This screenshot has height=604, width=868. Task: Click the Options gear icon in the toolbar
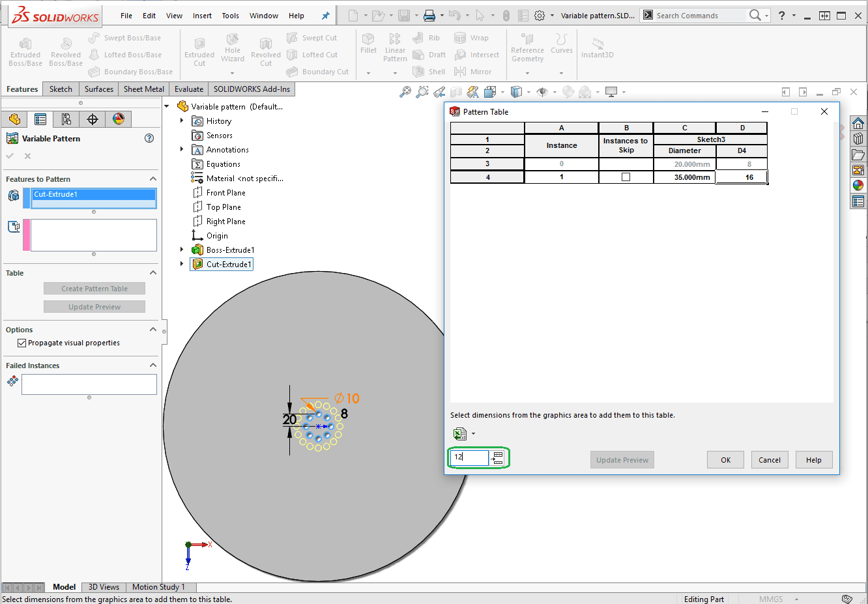(x=540, y=16)
